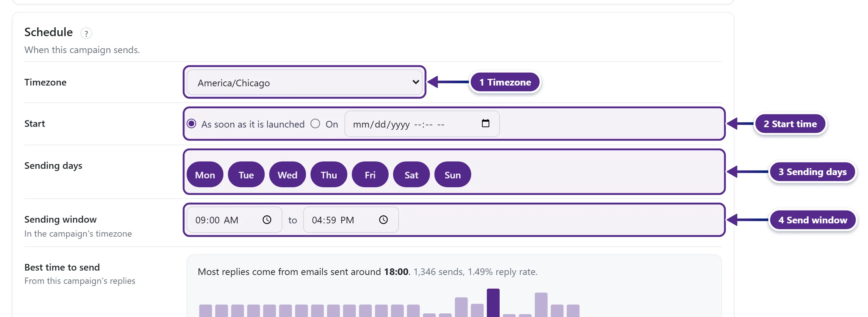Click the 'Schedule' section heading

[49, 32]
